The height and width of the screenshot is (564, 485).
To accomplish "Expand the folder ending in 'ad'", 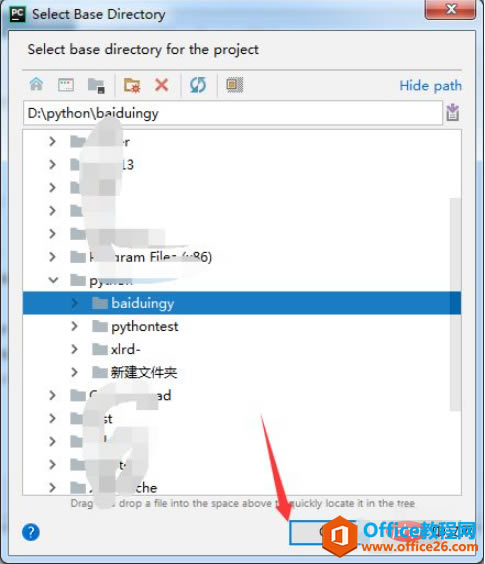I will [53, 395].
